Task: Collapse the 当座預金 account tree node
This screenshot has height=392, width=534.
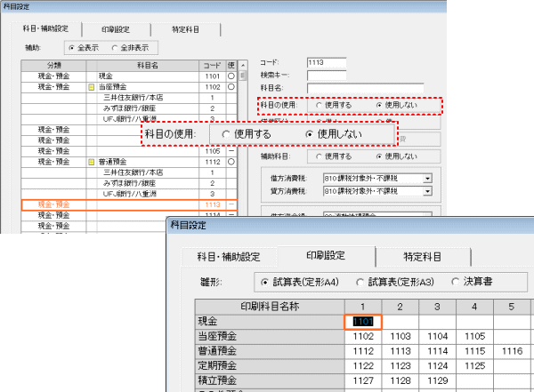Action: pos(92,87)
